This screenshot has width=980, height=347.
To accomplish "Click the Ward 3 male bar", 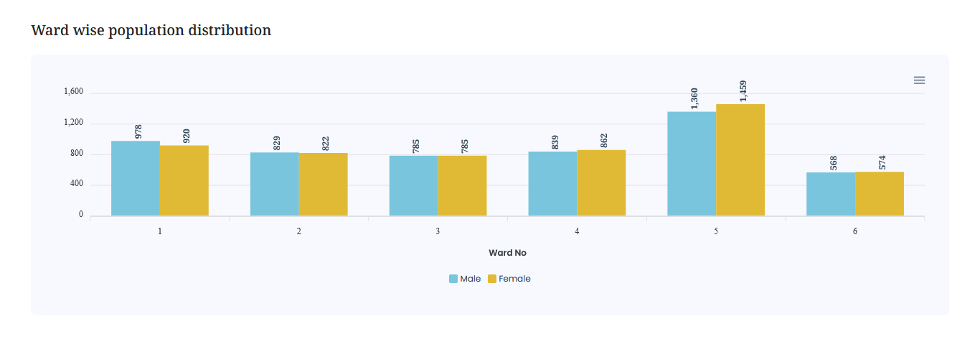I will tap(414, 185).
